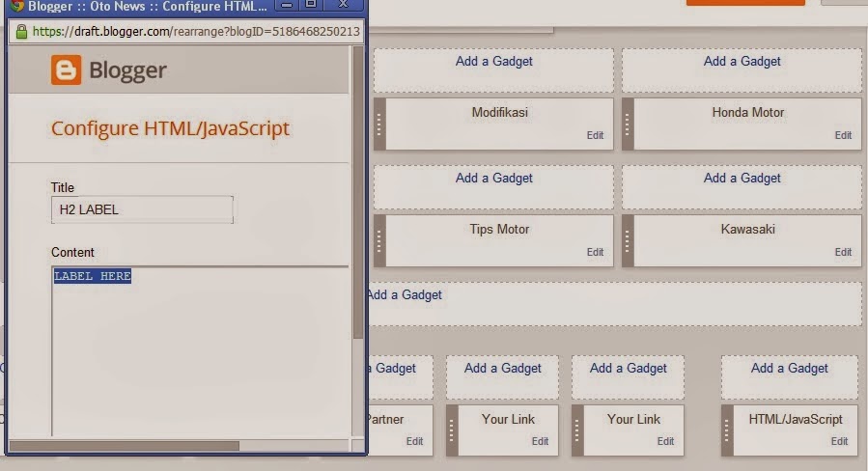This screenshot has width=868, height=471.
Task: Edit the Kawasaki gadget
Action: pos(843,252)
